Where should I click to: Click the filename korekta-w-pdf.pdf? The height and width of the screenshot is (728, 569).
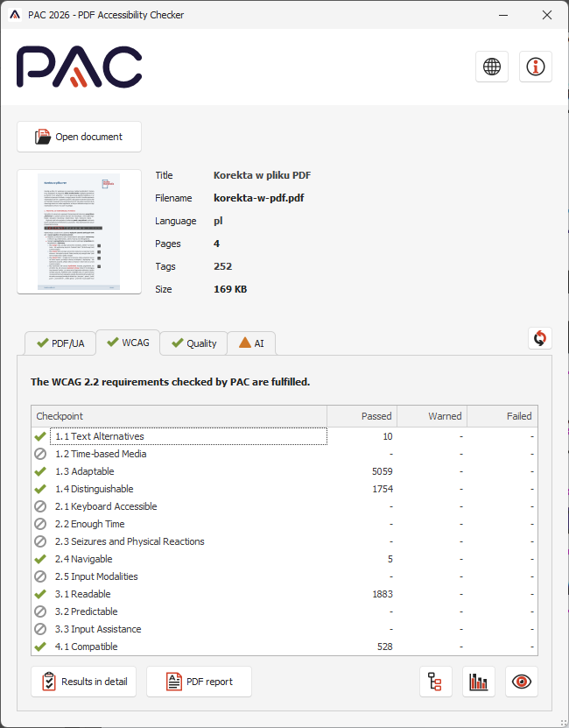click(x=258, y=198)
